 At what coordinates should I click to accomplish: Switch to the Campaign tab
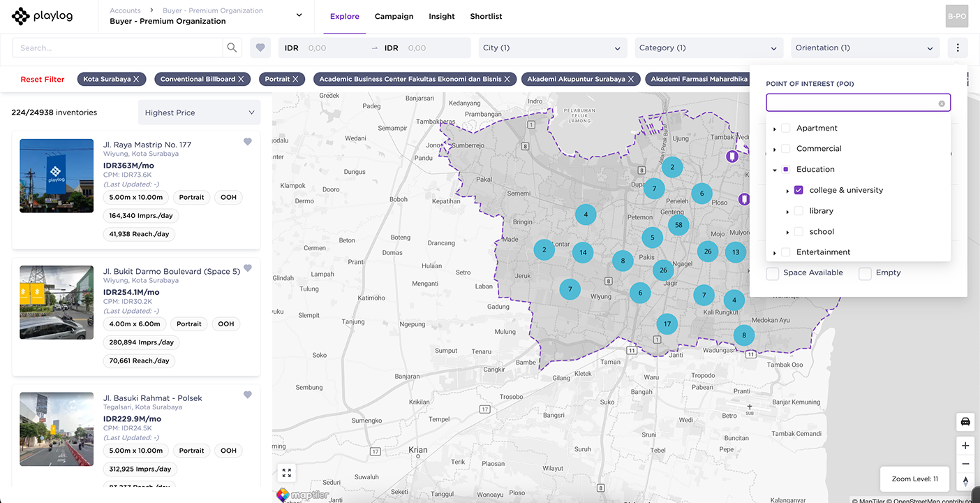[394, 16]
